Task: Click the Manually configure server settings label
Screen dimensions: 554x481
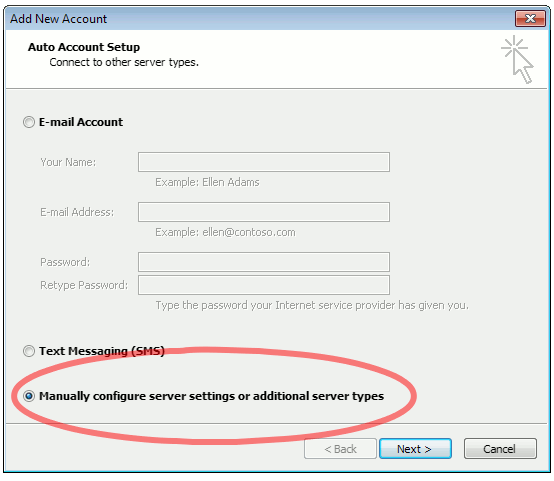Action: pos(211,396)
